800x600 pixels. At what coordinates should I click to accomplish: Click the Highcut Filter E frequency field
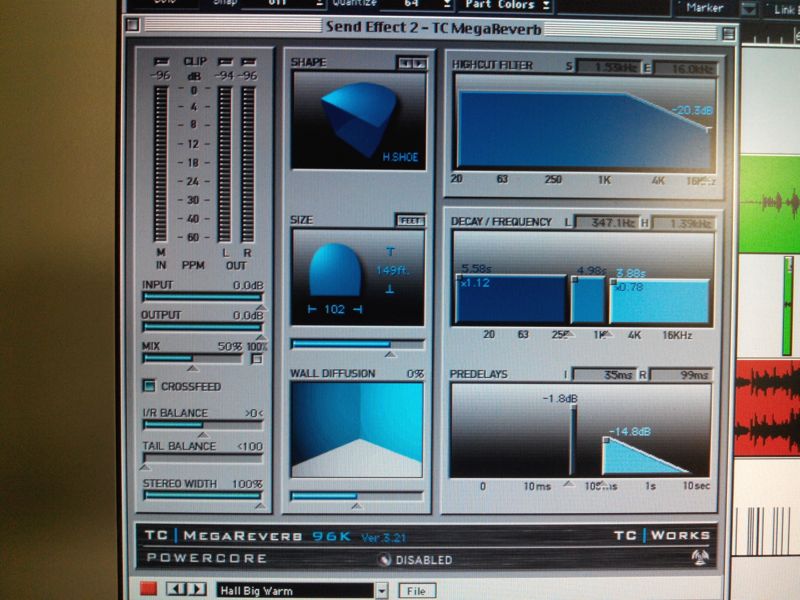point(685,68)
